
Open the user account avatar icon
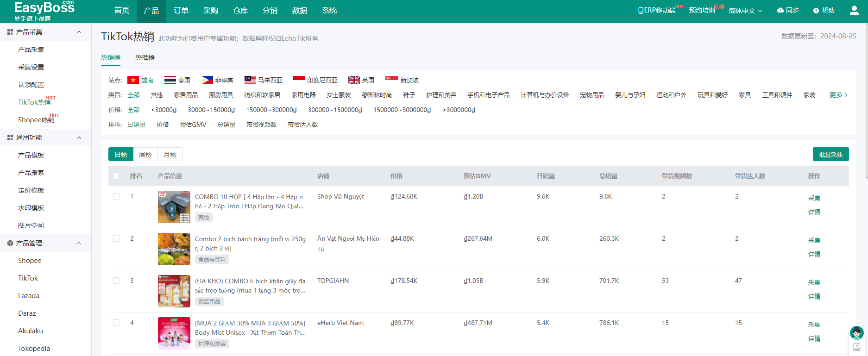pyautogui.click(x=854, y=10)
